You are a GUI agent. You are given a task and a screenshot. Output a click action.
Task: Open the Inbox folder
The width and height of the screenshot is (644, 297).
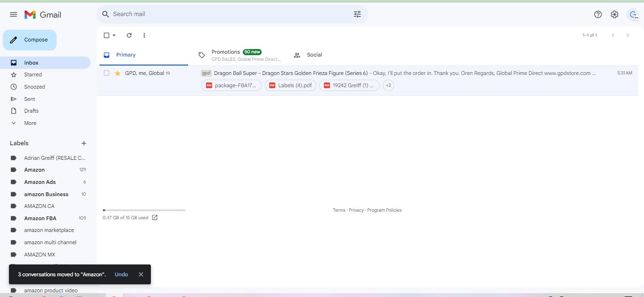pos(45,63)
